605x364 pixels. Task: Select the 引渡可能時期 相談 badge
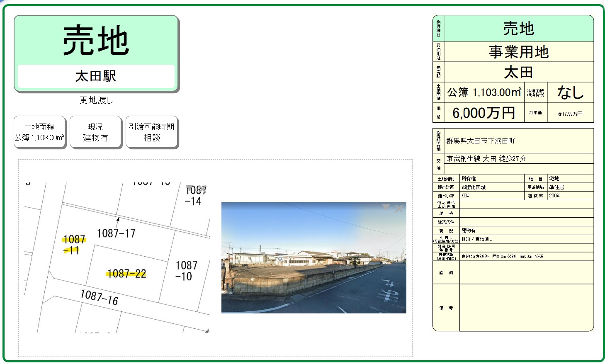pyautogui.click(x=152, y=132)
